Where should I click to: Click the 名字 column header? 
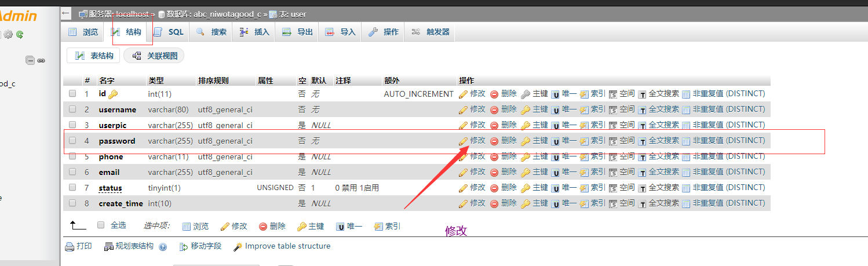[x=107, y=81]
